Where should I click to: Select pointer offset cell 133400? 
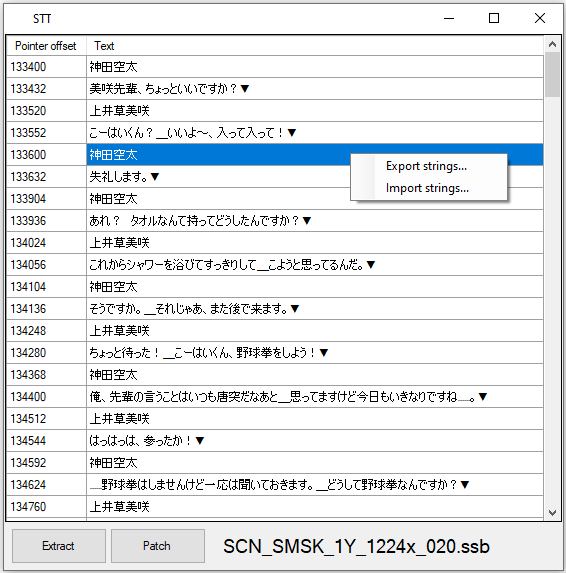click(46, 67)
